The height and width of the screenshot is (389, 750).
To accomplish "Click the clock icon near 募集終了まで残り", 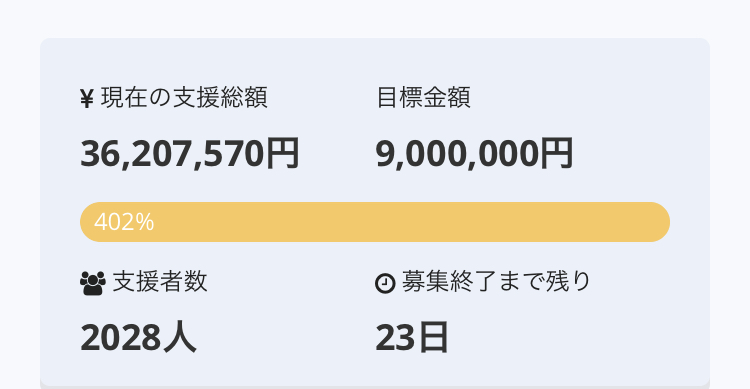I will tap(385, 283).
